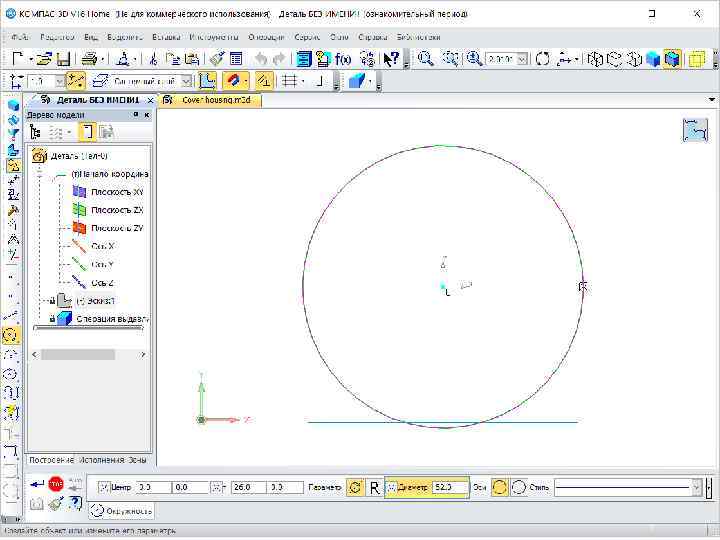Screen dimensions: 720x540
Task: Open the Редактор menu
Action: pos(57,37)
